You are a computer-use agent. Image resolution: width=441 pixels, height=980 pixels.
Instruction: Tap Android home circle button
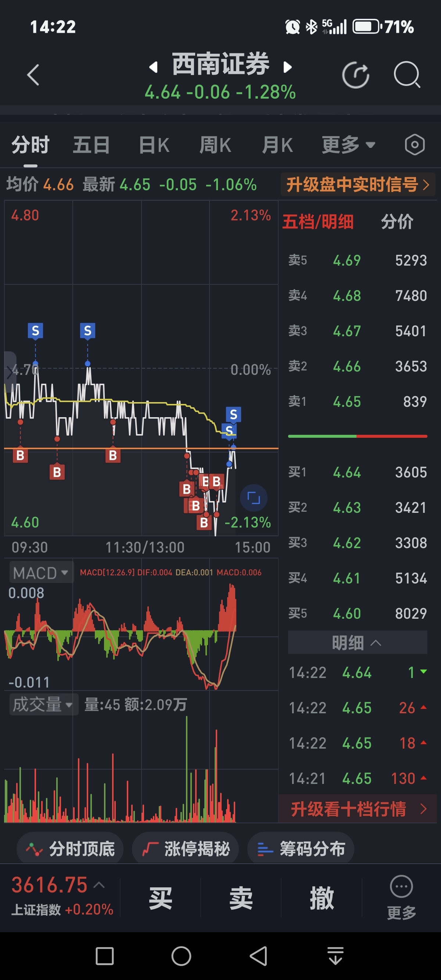(181, 956)
